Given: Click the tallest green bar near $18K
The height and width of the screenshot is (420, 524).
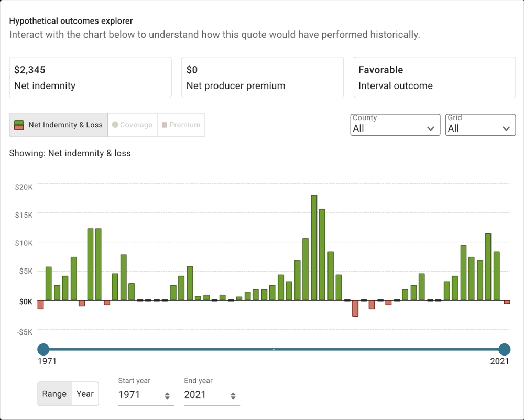Looking at the screenshot, I should pos(314,247).
